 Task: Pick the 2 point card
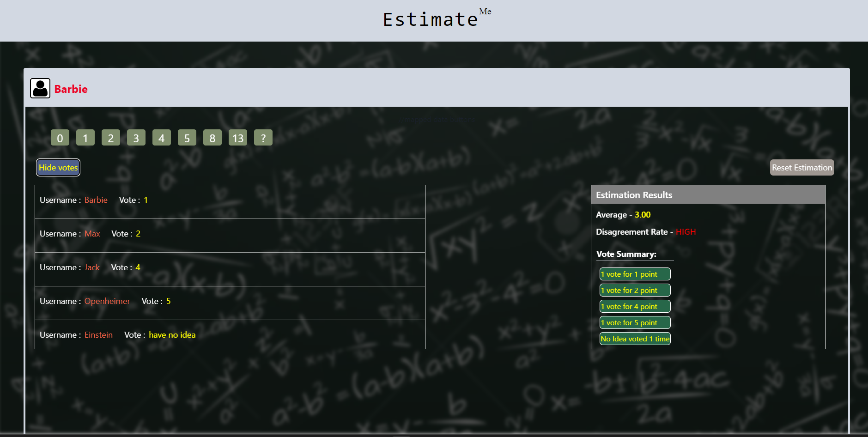pos(111,138)
